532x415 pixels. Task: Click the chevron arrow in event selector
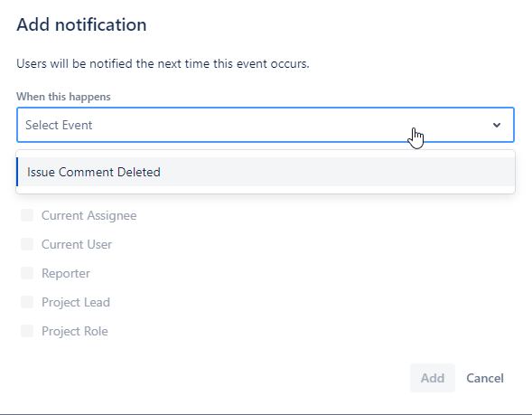497,126
